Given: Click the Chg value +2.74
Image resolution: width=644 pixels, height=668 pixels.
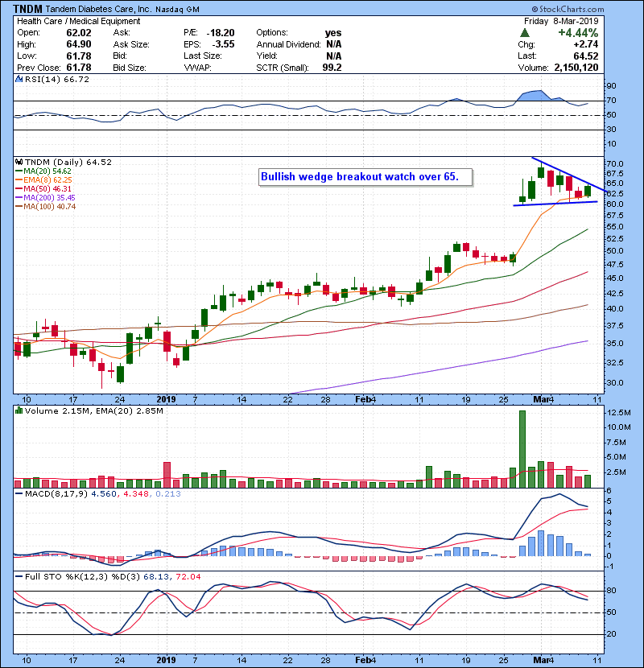Looking at the screenshot, I should [586, 44].
